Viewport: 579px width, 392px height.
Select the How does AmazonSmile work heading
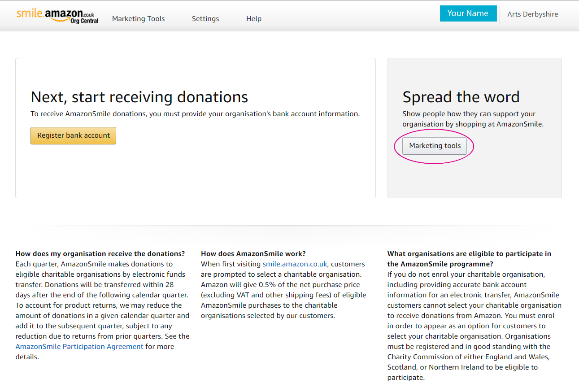coord(253,253)
